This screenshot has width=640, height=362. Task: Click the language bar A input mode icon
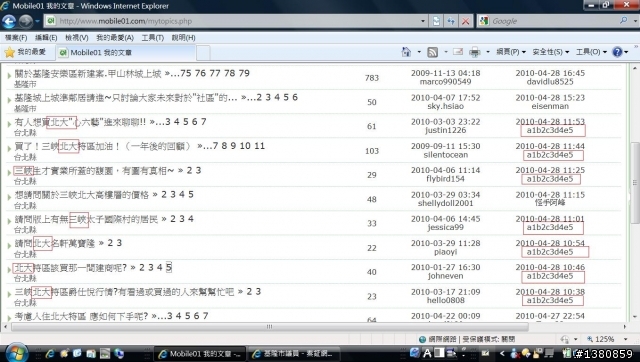click(427, 353)
